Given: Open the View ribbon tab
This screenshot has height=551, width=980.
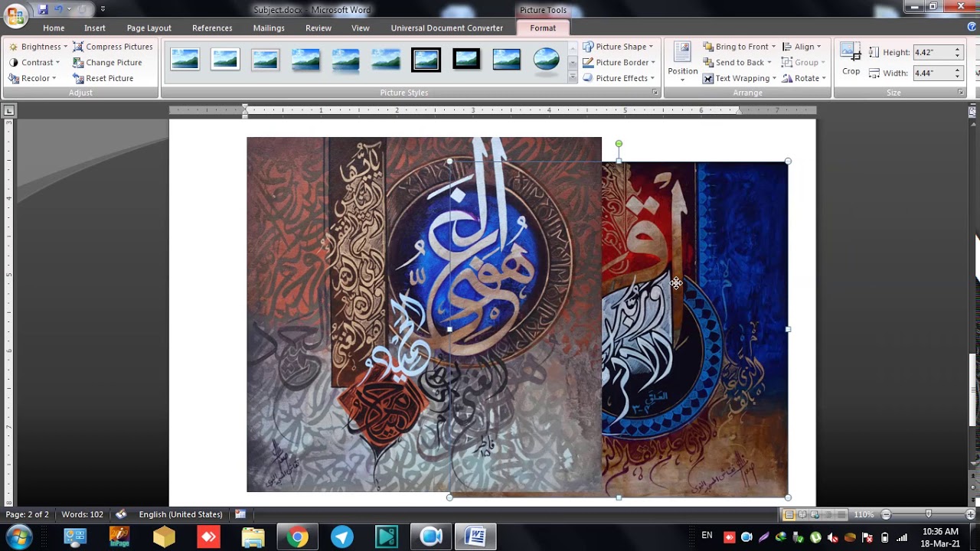Looking at the screenshot, I should (x=361, y=28).
